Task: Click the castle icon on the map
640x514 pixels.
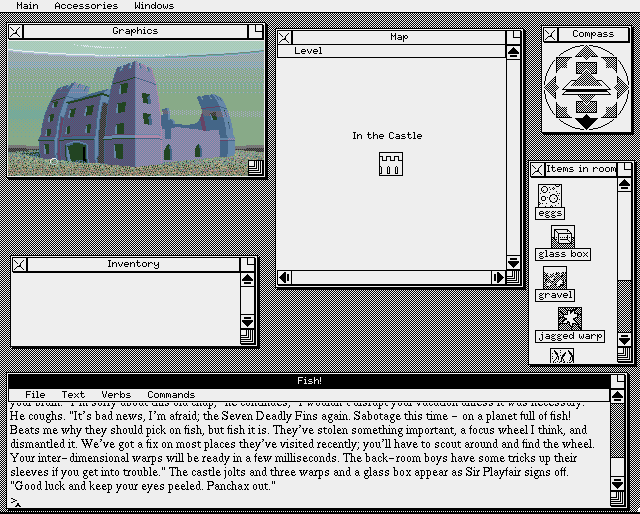Action: [390, 164]
